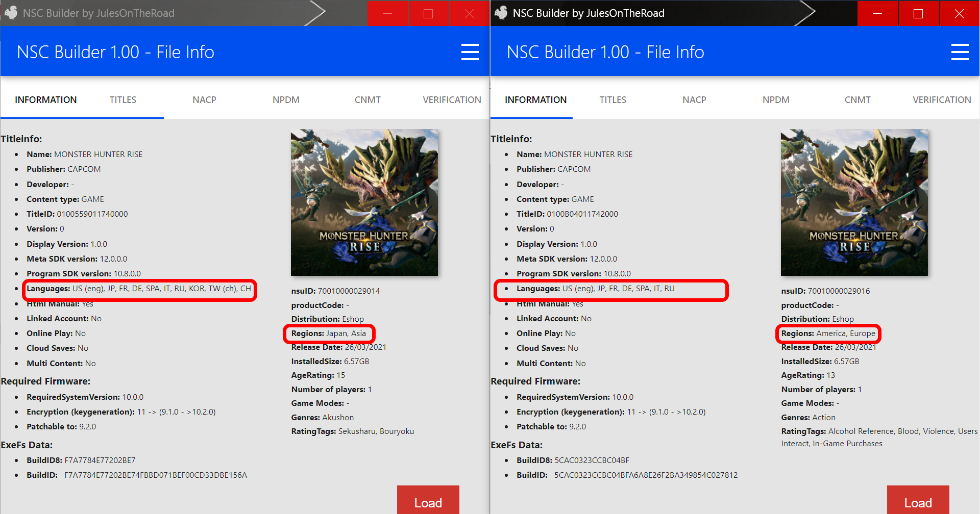Screen dimensions: 980x514
Task: Open NACP tab in left window
Action: coord(204,100)
